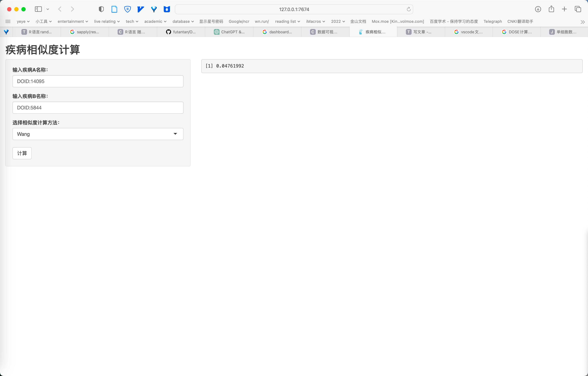Expand the entertainment bookmarks folder
The image size is (588, 376).
coord(73,22)
